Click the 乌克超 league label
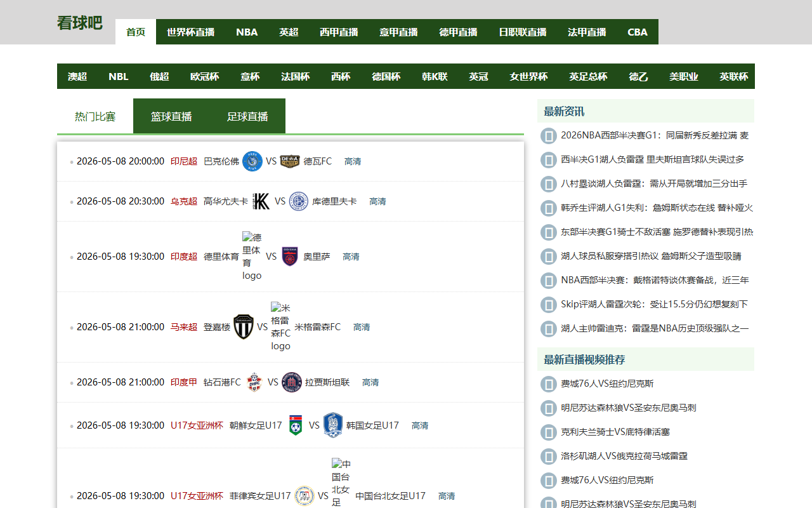The height and width of the screenshot is (508, 812). [x=184, y=201]
